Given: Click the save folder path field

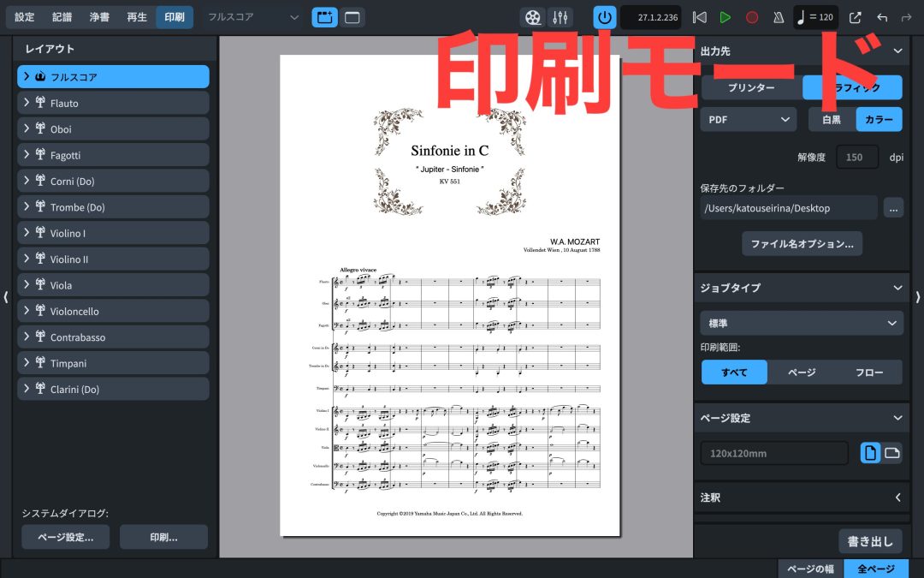Looking at the screenshot, I should pyautogui.click(x=789, y=208).
